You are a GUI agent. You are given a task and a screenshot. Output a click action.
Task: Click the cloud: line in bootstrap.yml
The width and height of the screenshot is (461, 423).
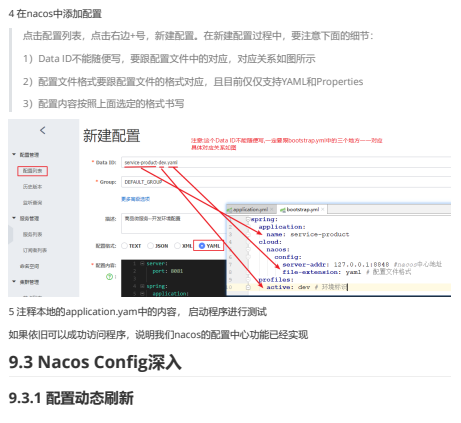270,242
